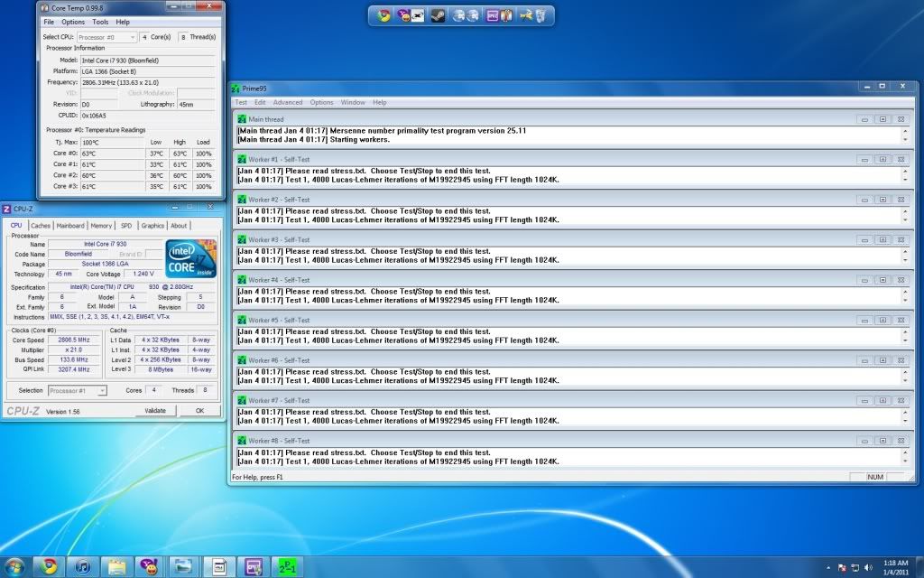Open the Tools menu in Core Temp

tap(100, 22)
